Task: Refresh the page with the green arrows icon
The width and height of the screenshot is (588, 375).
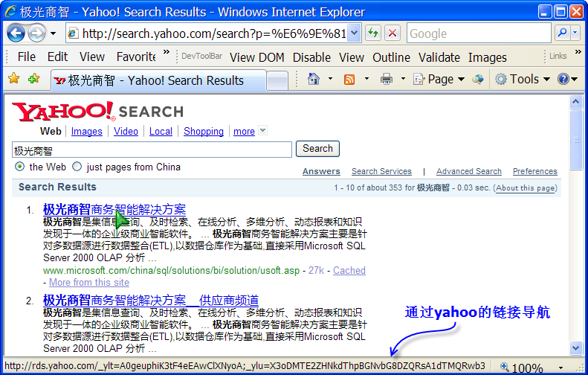Action: (x=372, y=33)
